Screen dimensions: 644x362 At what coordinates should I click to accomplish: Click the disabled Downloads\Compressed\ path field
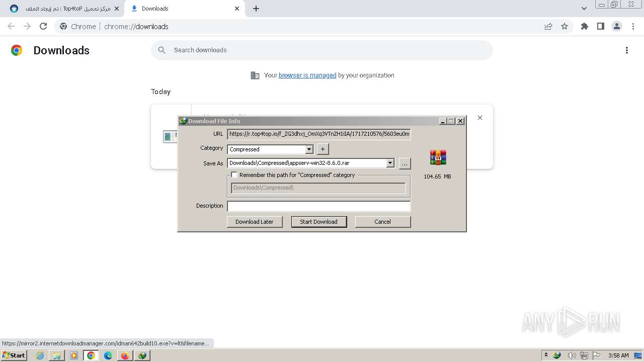318,188
